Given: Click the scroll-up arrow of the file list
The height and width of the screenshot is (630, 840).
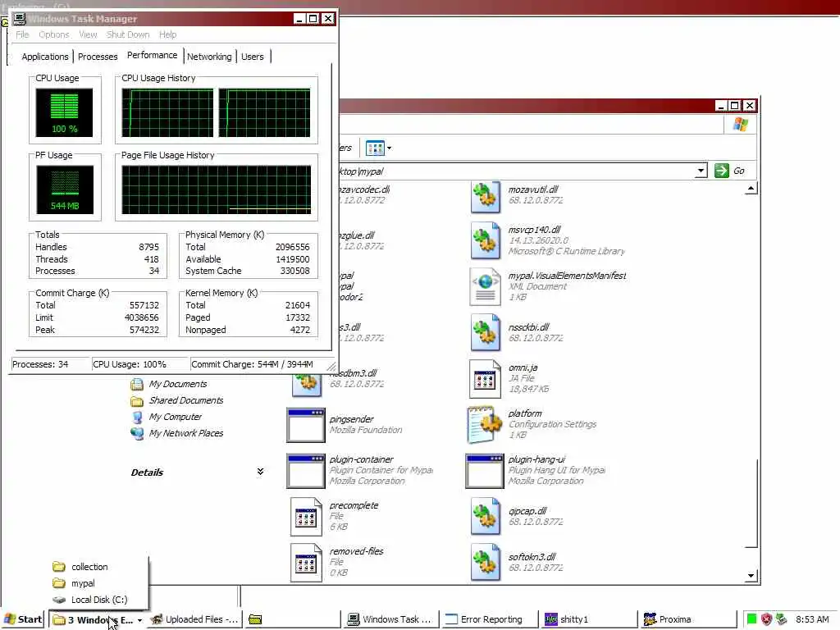Looking at the screenshot, I should pos(751,189).
